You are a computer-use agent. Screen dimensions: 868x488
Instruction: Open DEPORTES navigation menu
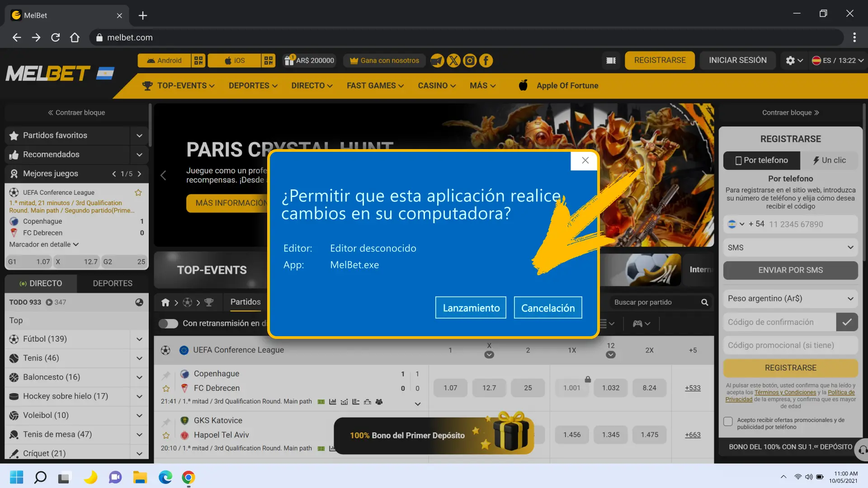click(253, 86)
